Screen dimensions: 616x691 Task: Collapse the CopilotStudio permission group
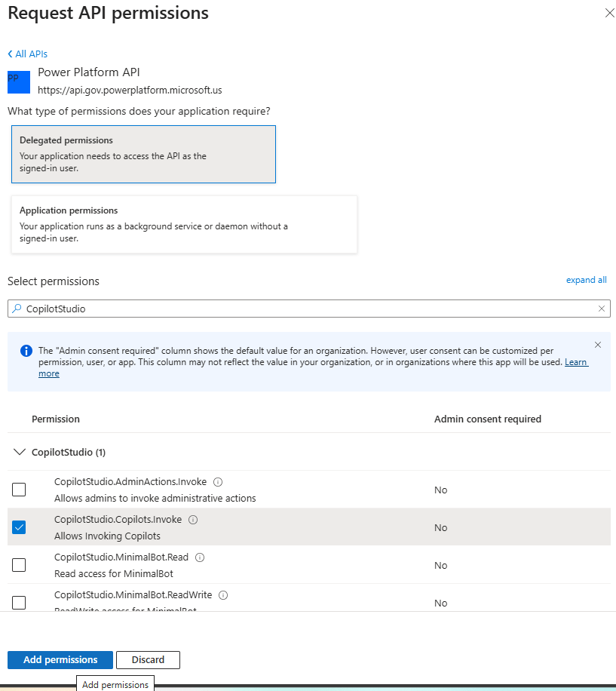point(19,453)
